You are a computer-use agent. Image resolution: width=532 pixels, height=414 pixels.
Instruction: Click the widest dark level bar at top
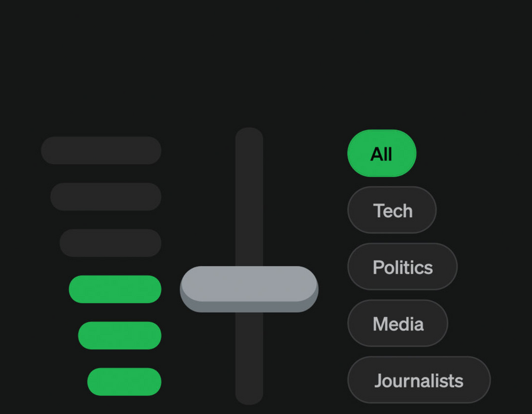[x=101, y=150]
